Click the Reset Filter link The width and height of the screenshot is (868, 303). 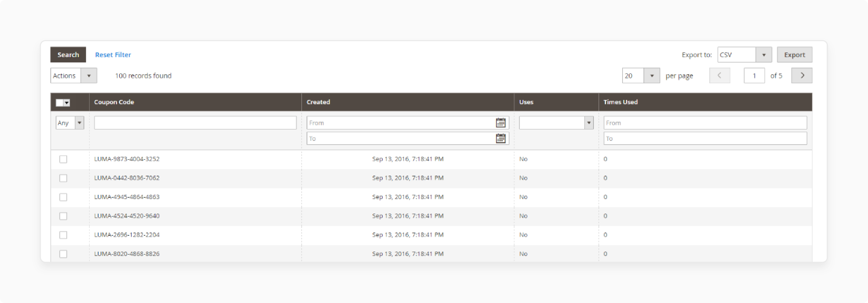tap(114, 54)
